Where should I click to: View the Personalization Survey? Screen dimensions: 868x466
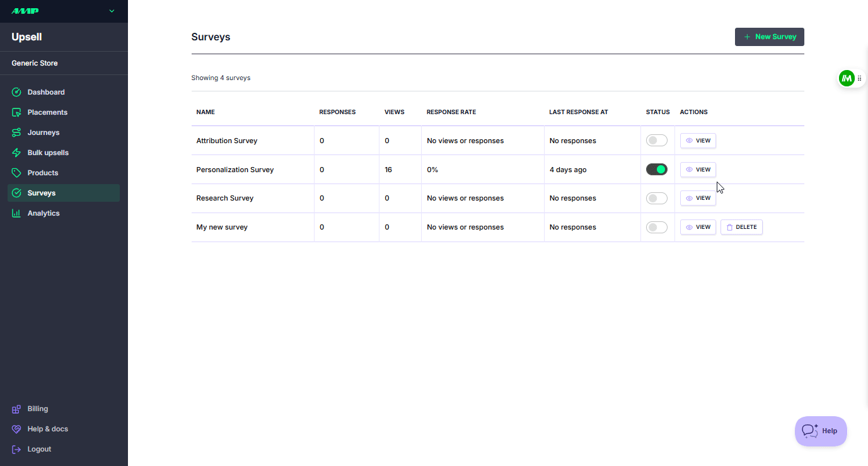point(698,169)
